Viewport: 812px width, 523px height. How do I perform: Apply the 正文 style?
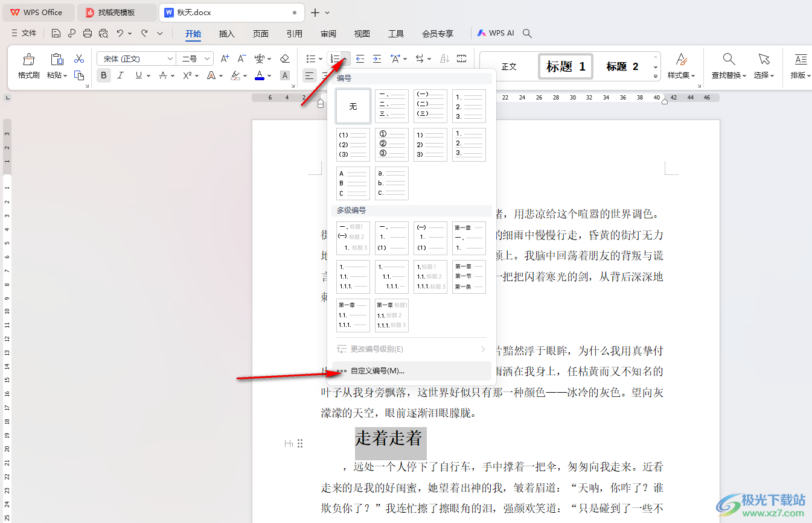pyautogui.click(x=509, y=66)
